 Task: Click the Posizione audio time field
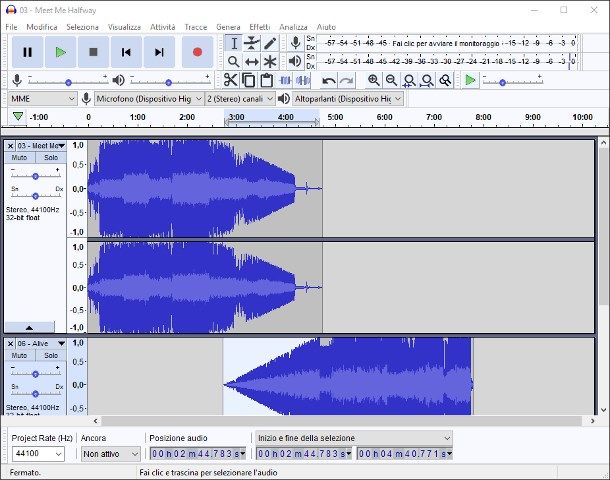pos(198,454)
